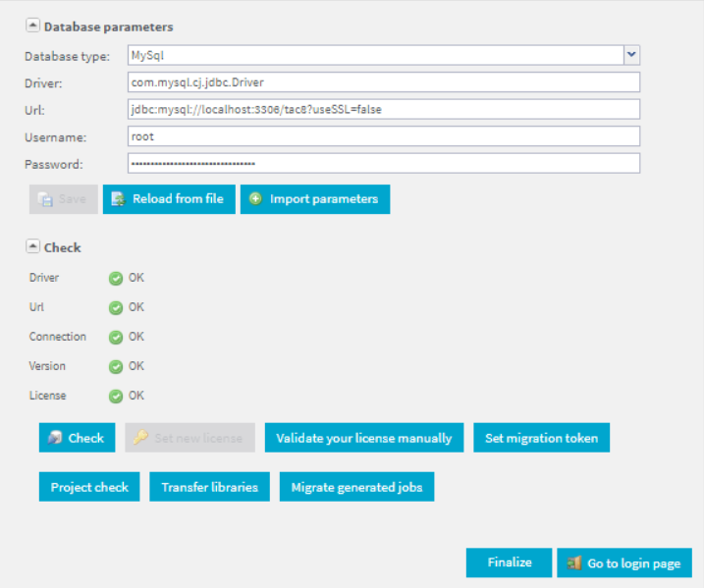Click the green check icon for Driver

(116, 278)
